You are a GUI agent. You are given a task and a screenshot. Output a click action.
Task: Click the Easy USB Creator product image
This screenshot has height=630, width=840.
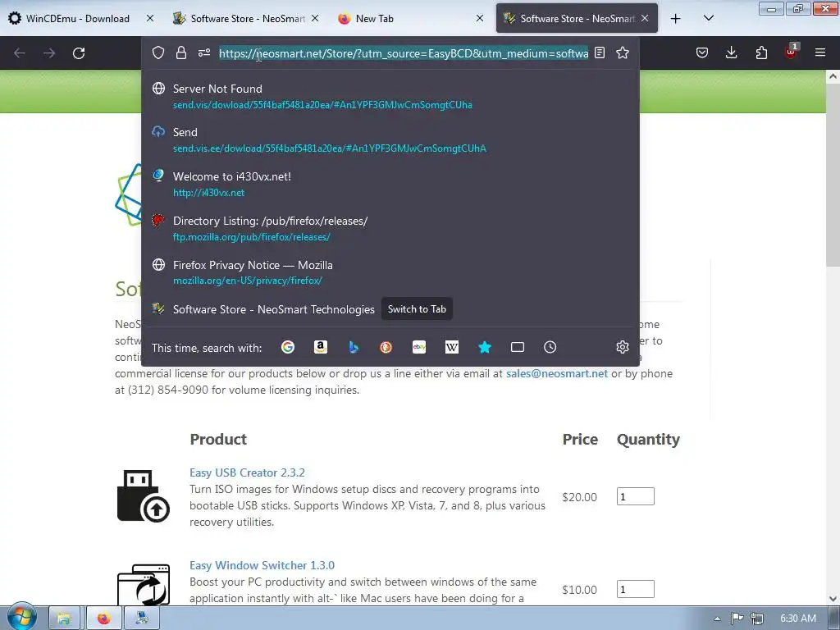(143, 496)
